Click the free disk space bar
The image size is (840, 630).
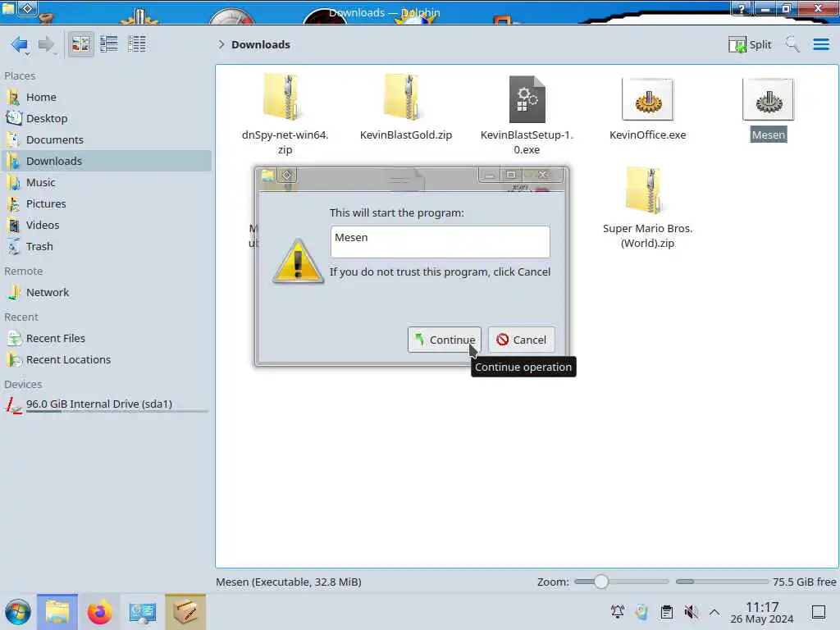tap(722, 582)
